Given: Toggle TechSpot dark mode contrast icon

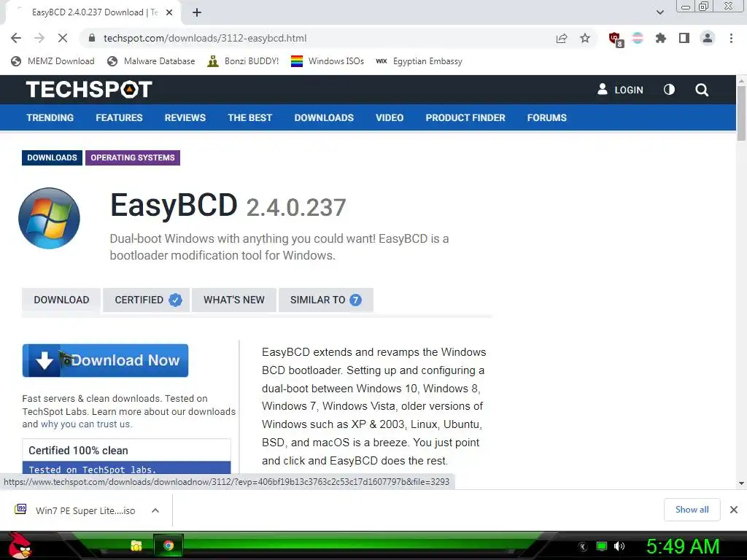Looking at the screenshot, I should pos(669,90).
